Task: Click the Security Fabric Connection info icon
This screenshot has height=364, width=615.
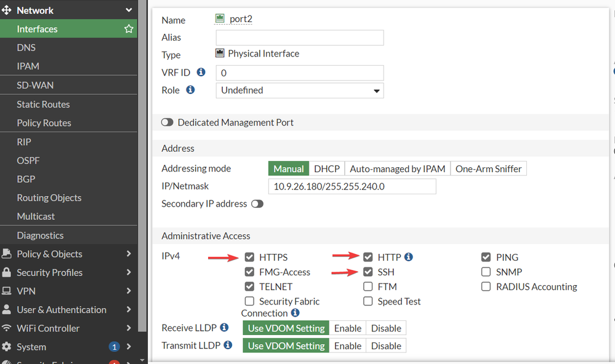Action: (295, 313)
